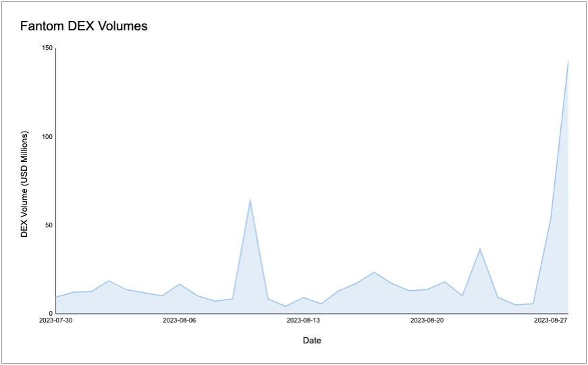
Task: Click the 0 y-axis tick label
Action: [x=51, y=313]
